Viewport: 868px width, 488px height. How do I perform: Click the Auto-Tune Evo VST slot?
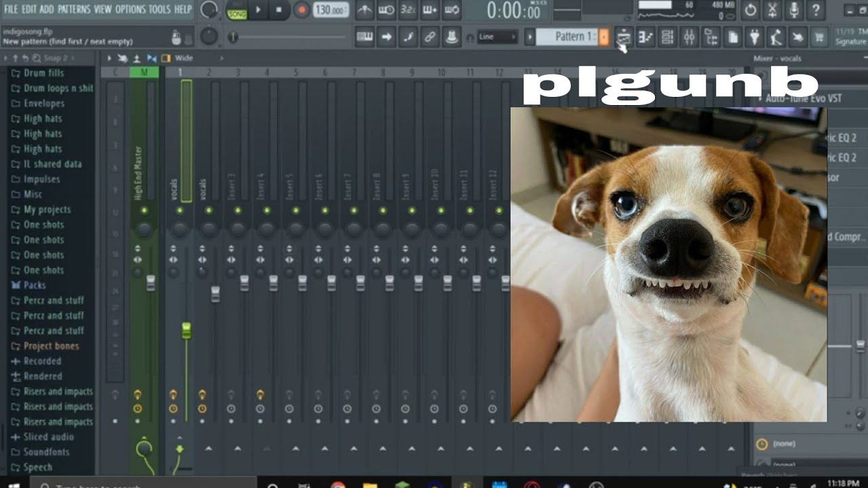(803, 98)
